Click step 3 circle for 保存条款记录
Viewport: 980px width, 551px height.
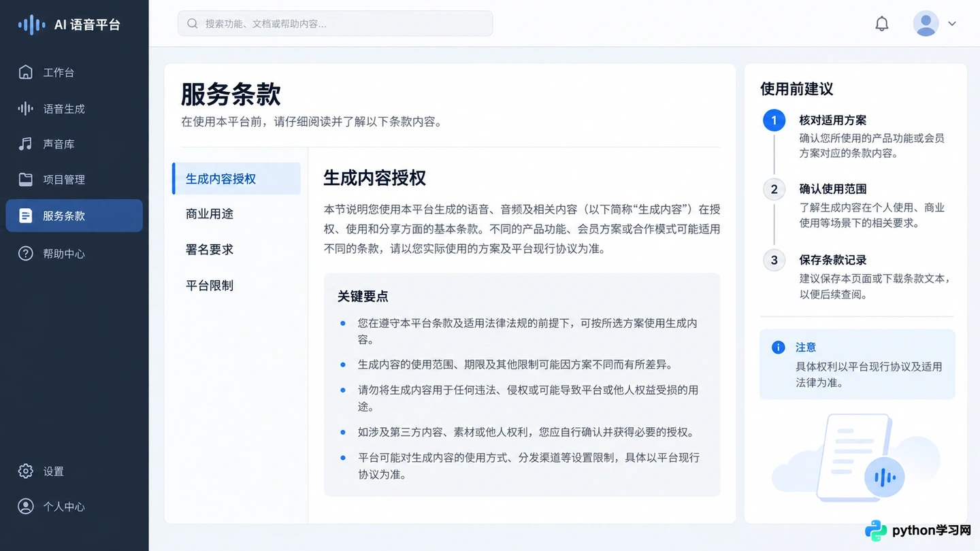coord(774,260)
